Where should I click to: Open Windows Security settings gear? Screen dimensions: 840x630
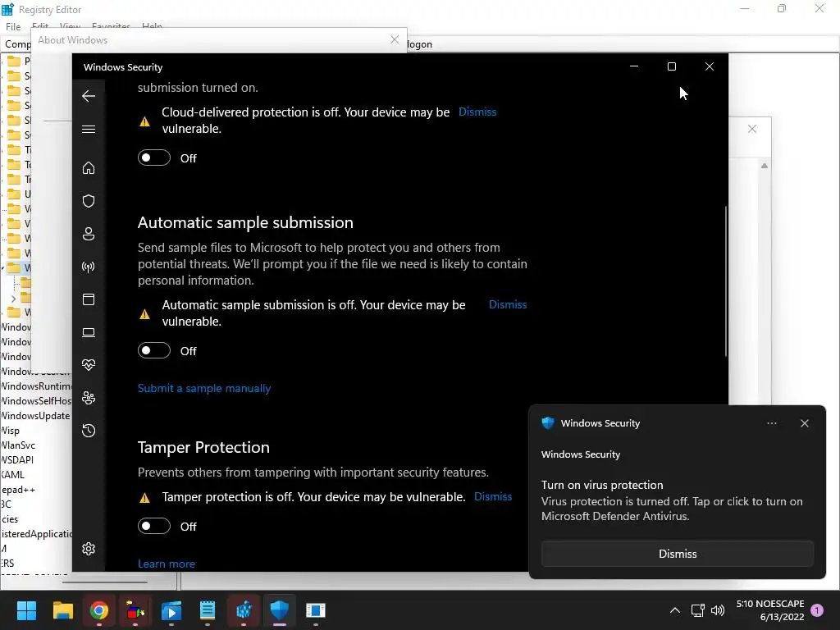[x=89, y=549]
